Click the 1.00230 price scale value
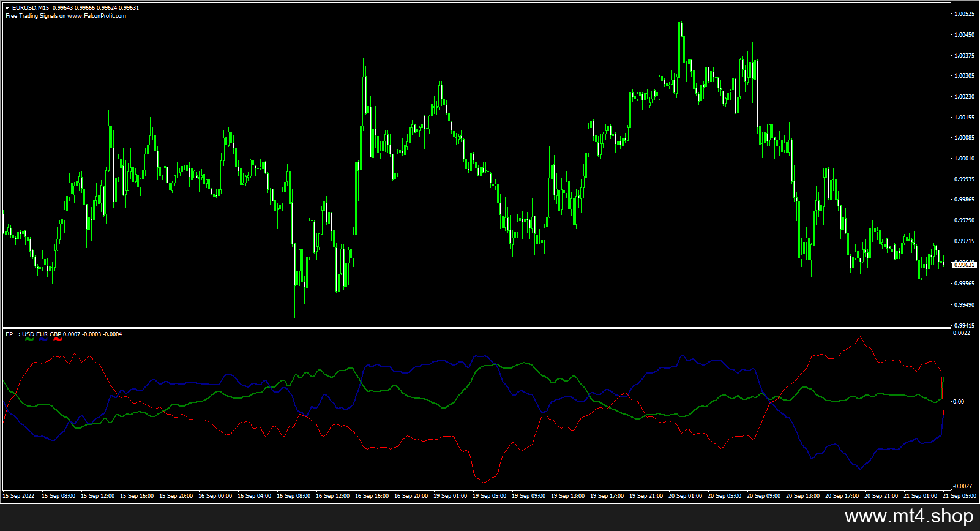 pos(965,97)
